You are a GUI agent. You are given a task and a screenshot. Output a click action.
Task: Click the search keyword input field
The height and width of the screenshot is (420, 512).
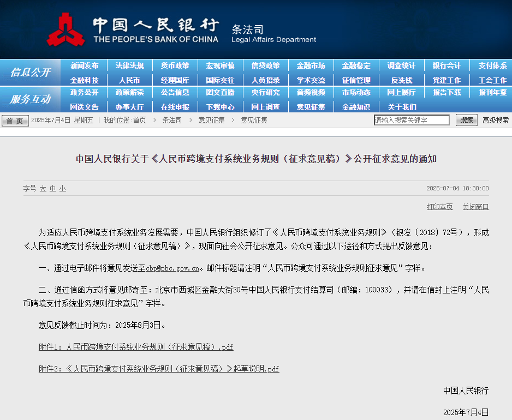click(x=412, y=119)
